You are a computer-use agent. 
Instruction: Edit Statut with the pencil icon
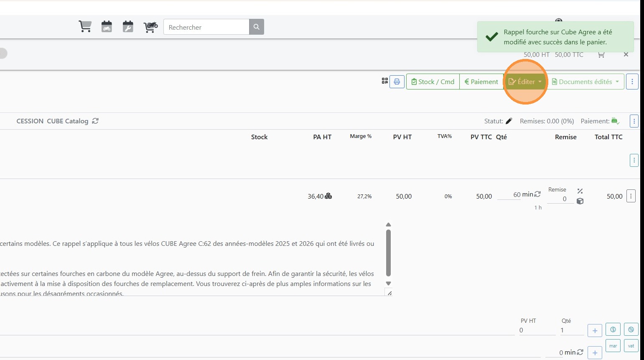[509, 121]
